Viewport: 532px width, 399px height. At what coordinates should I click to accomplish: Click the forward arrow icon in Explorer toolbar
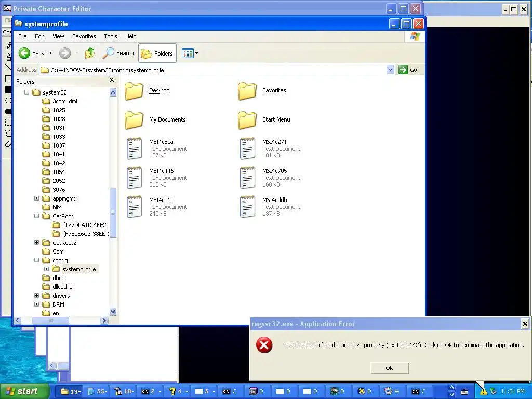(x=65, y=53)
